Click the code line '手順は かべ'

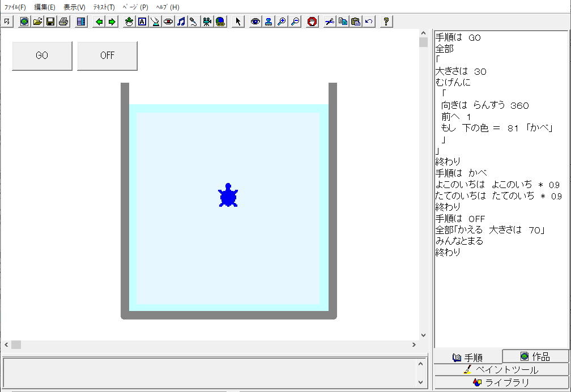461,173
